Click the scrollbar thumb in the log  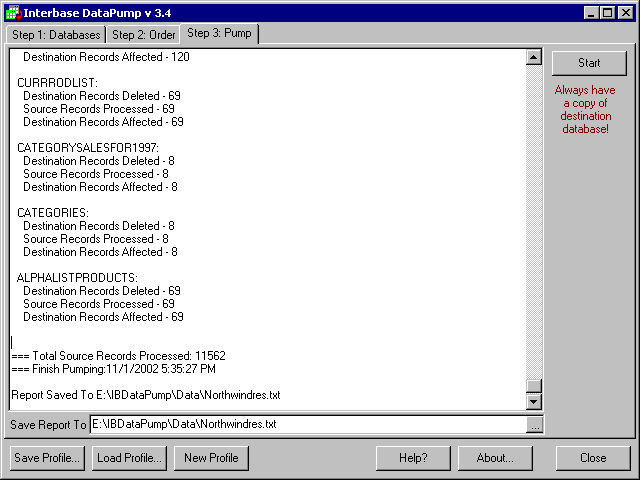point(534,386)
